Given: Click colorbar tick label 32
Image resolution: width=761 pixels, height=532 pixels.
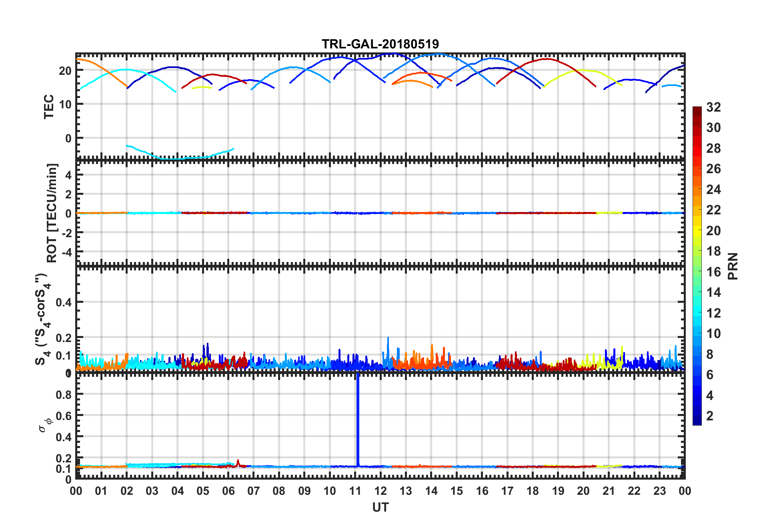Looking at the screenshot, I should (713, 107).
